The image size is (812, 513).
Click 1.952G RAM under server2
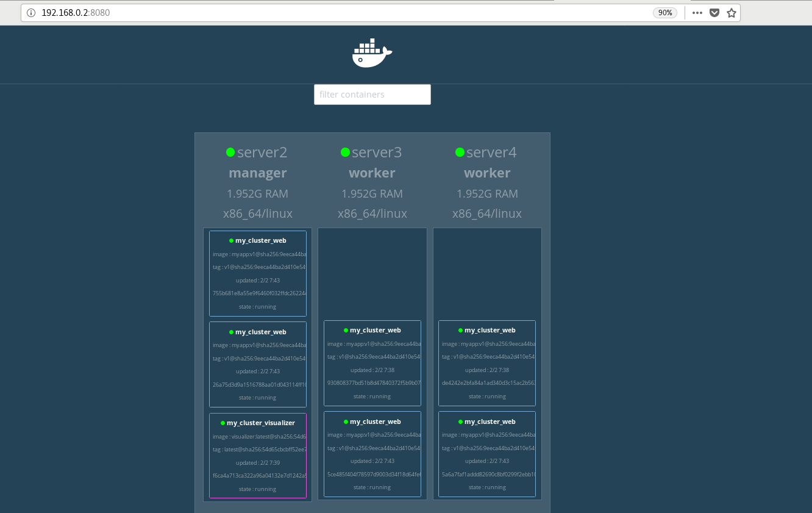258,194
